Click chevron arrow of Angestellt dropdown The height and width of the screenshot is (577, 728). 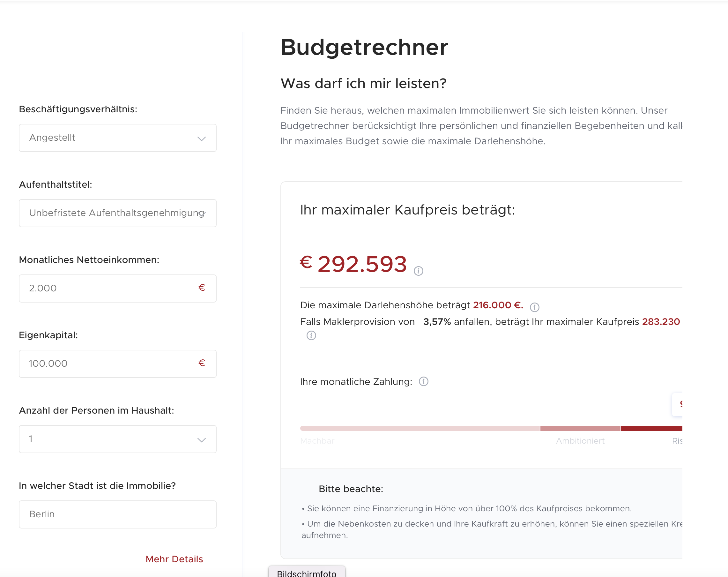[x=202, y=139]
